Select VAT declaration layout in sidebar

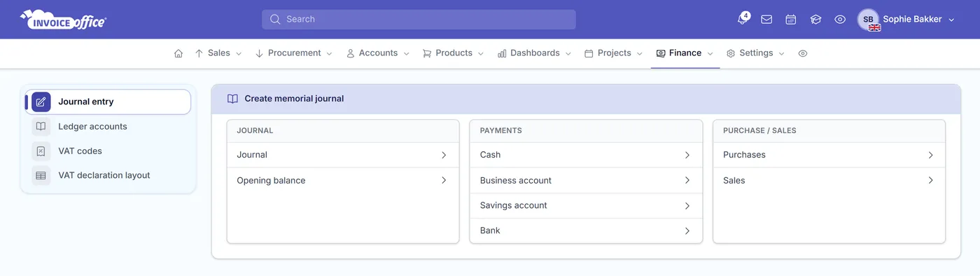pyautogui.click(x=108, y=176)
